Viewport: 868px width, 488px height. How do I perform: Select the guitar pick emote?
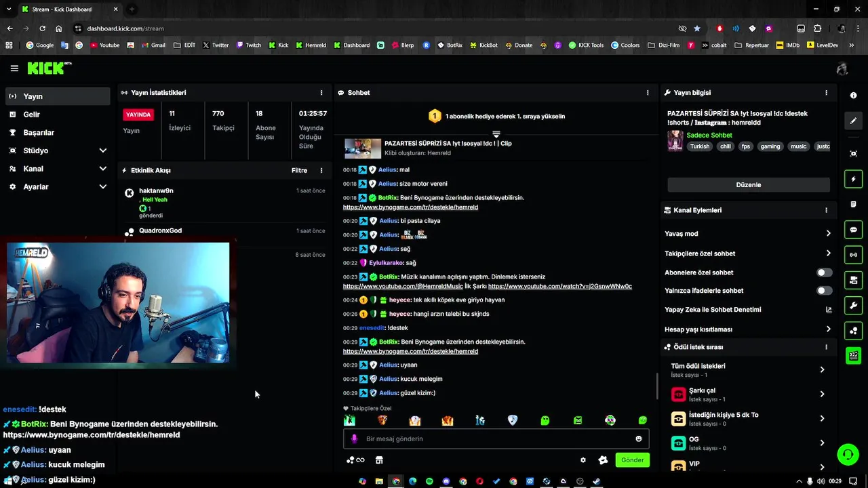[x=513, y=420]
